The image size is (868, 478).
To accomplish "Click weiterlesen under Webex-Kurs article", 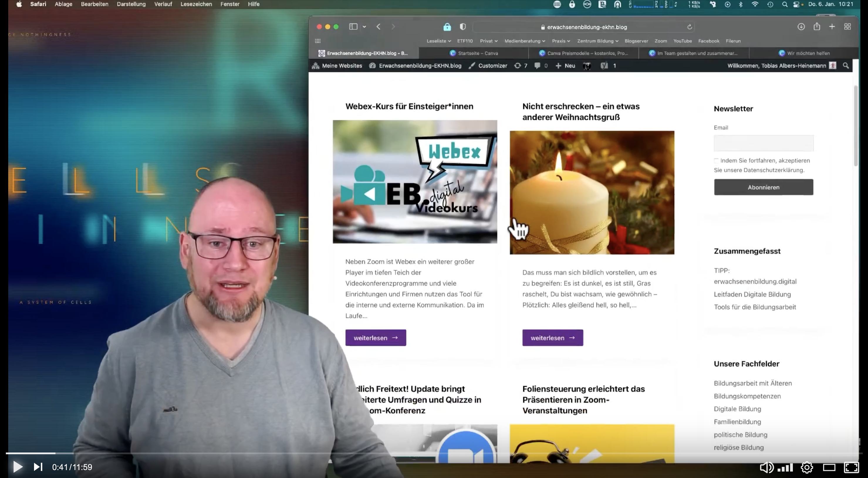I will 375,338.
